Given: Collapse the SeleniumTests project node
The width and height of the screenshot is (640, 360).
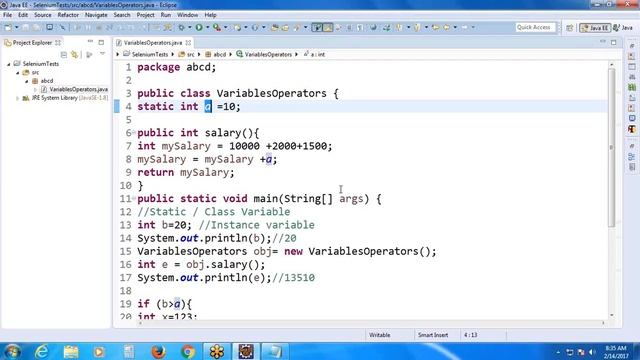Looking at the screenshot, I should click(x=9, y=64).
